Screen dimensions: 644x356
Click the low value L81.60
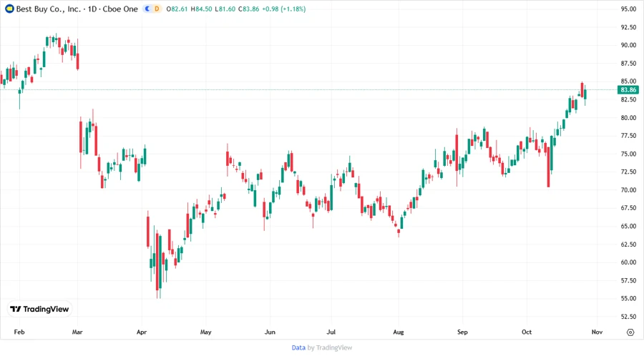(x=225, y=9)
